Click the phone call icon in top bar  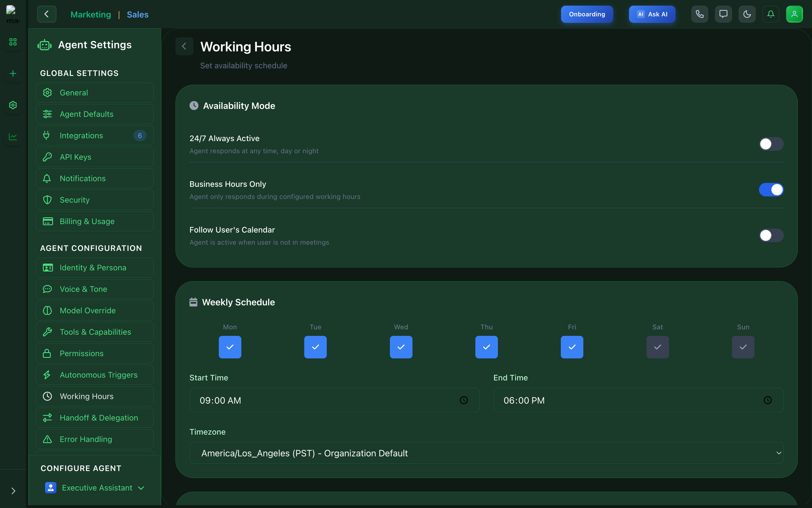point(700,14)
